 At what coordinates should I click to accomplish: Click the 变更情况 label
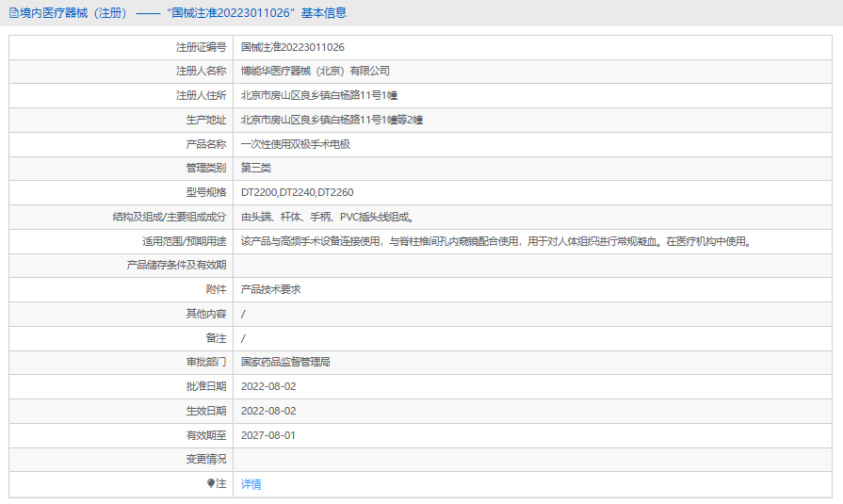(206, 460)
